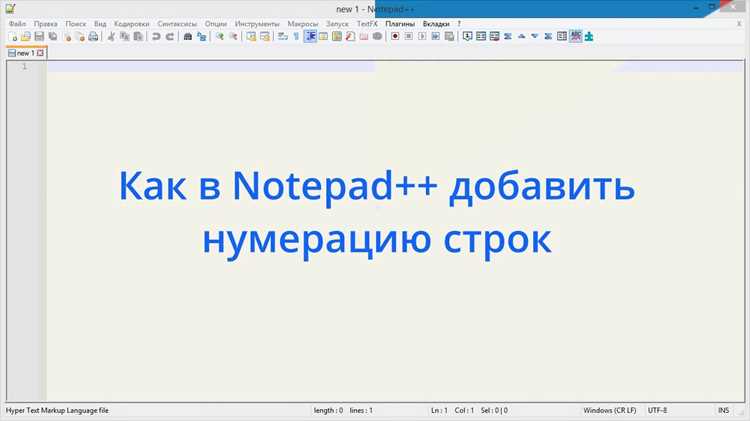Start macro recording with the red dot

tap(395, 36)
